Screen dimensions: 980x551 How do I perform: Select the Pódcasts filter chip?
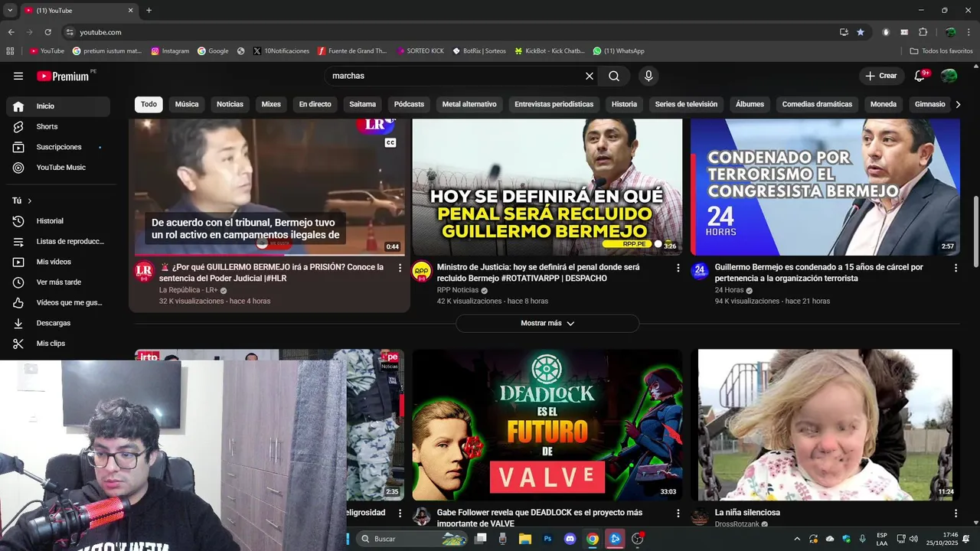(x=409, y=104)
